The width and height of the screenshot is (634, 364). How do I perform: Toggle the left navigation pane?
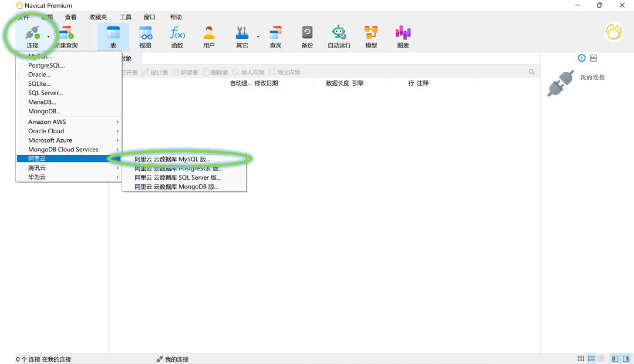pos(615,359)
